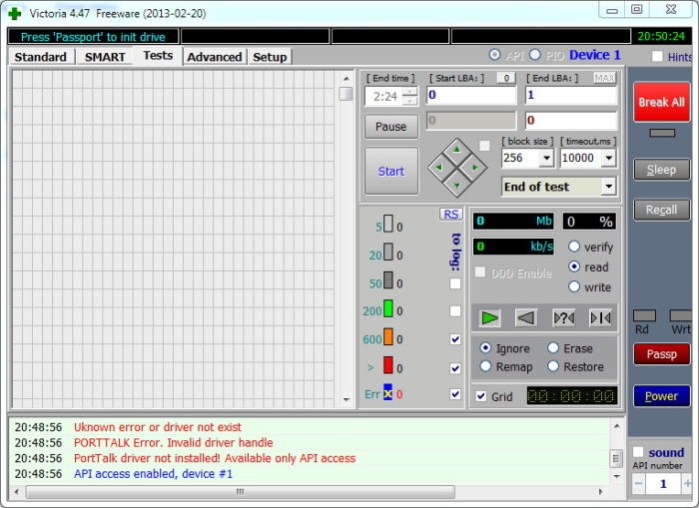Click the right arrow on navigation diamond

pyautogui.click(x=475, y=168)
